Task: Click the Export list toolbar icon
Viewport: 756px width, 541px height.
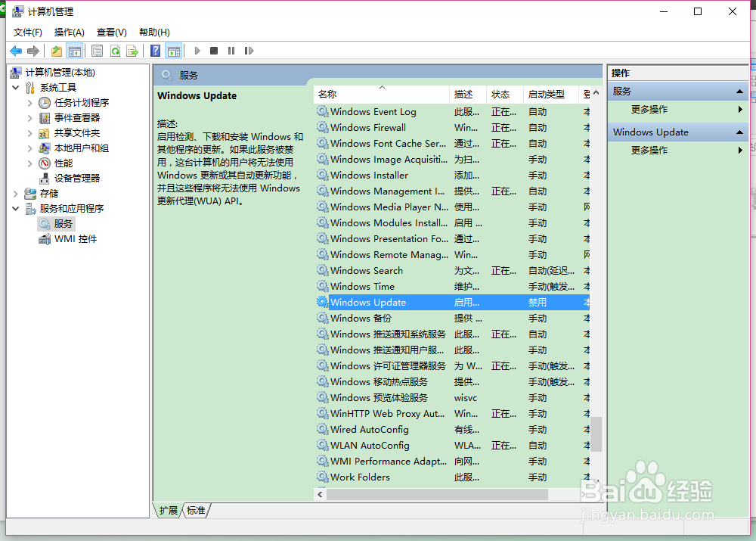Action: pos(132,51)
